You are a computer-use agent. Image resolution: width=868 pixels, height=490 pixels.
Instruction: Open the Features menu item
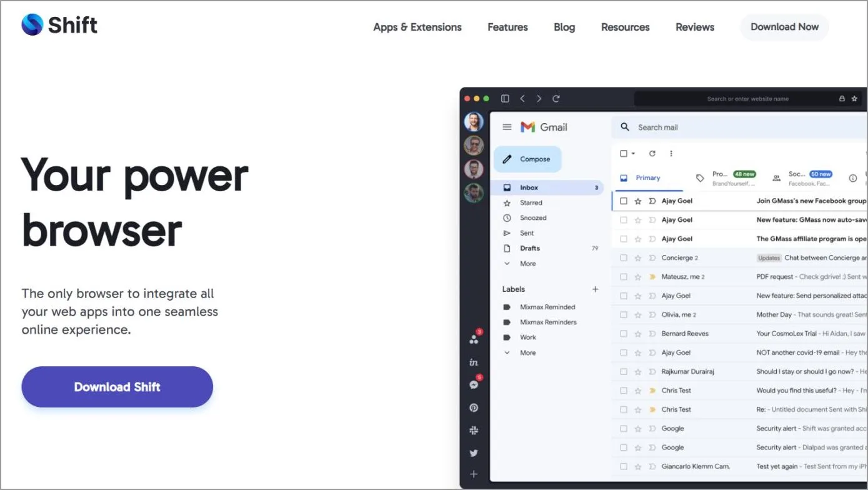(x=507, y=27)
